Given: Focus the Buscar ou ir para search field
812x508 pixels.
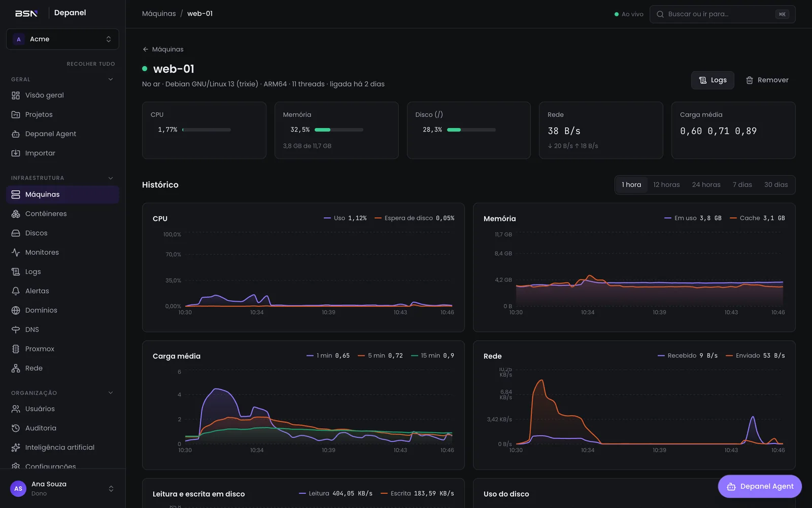Looking at the screenshot, I should pos(722,14).
